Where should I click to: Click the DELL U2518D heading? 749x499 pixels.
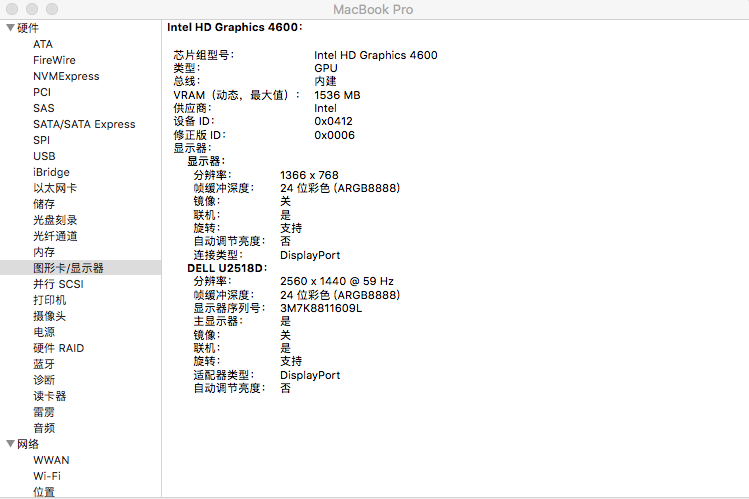(x=227, y=268)
